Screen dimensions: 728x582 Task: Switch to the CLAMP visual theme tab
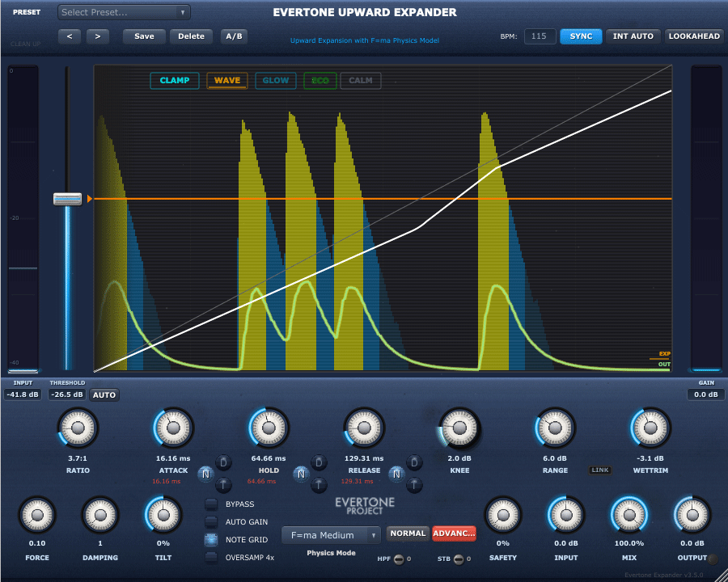[175, 81]
